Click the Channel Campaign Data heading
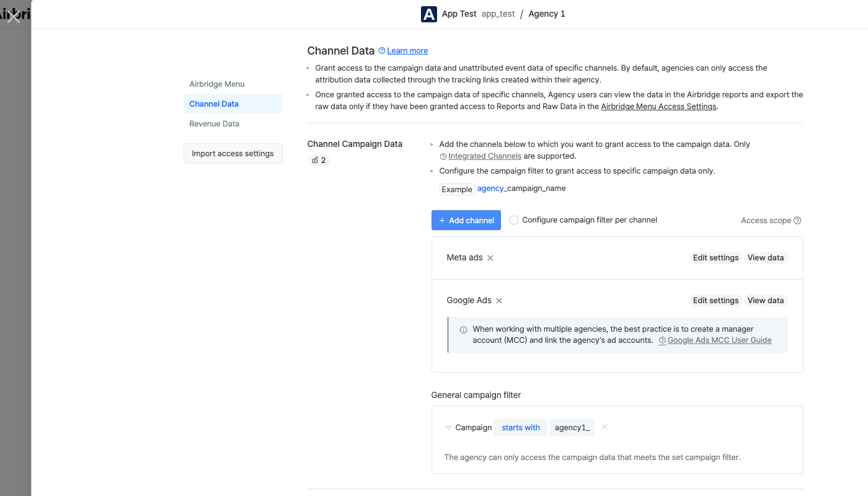 coord(355,144)
